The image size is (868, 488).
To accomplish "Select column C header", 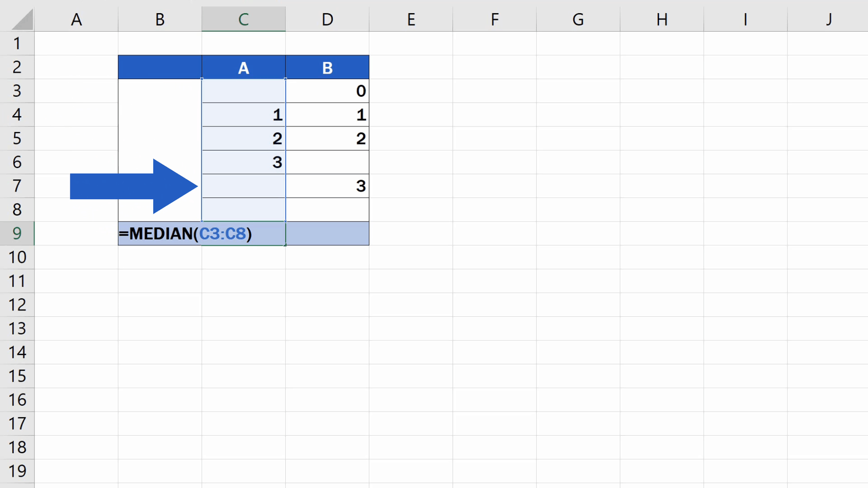I will pyautogui.click(x=243, y=19).
